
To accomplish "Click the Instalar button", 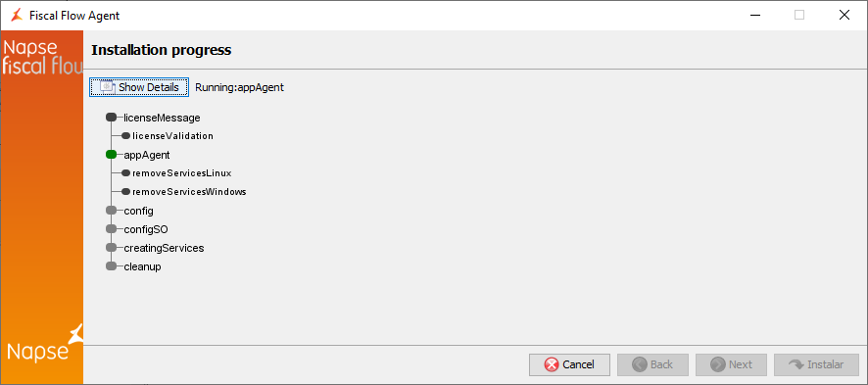I will pos(816,364).
